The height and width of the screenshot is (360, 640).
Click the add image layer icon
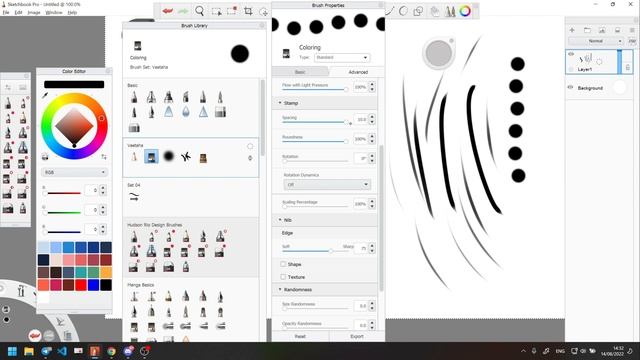(x=602, y=30)
